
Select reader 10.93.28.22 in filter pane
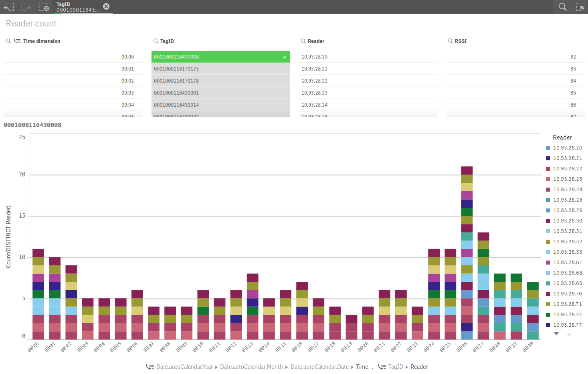(x=368, y=81)
